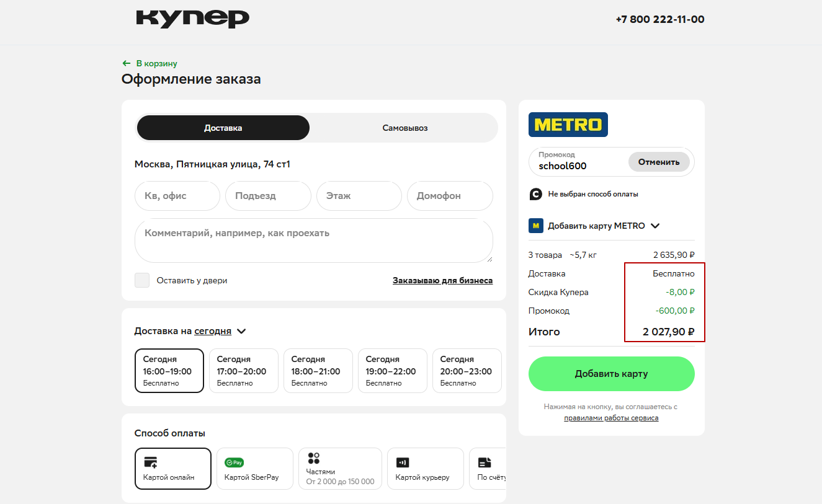
Task: Click the SberPay green icon
Action: click(234, 462)
